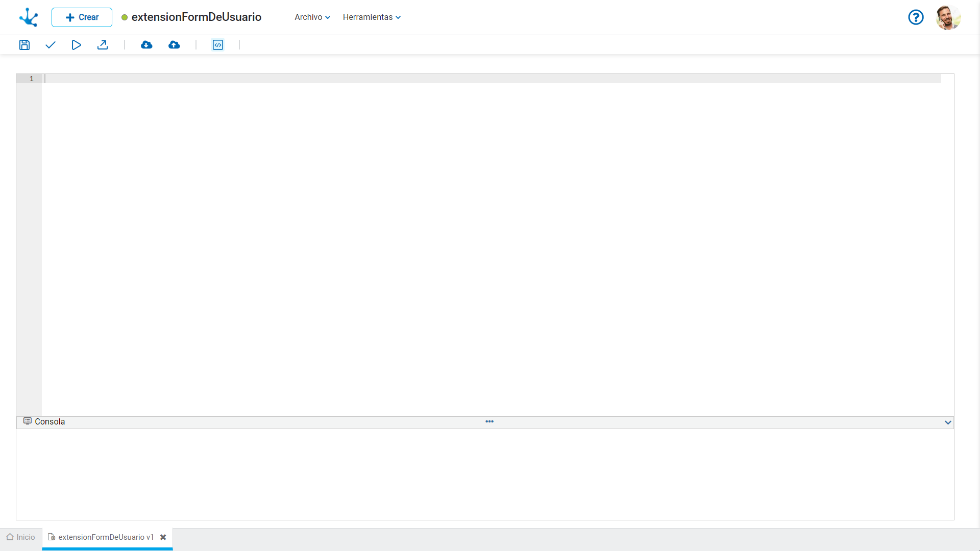Click the Deyel logo icon
Screen dimensions: 980x551
(x=29, y=17)
